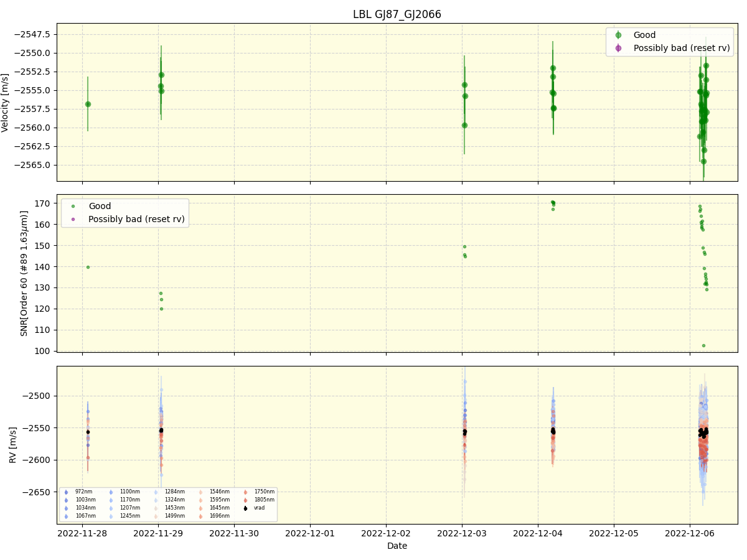Click the purple Possibly bad marker in SNR legend
747x560 pixels.
pyautogui.click(x=73, y=219)
